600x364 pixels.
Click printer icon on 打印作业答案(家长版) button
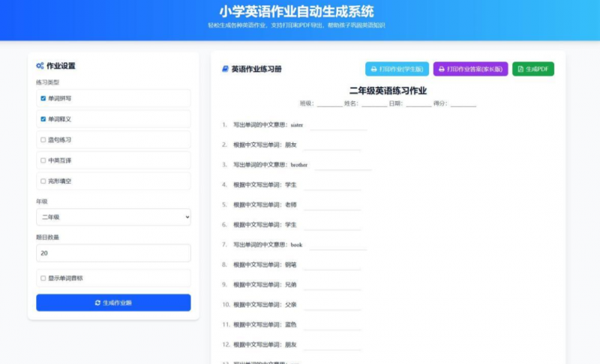(x=442, y=69)
